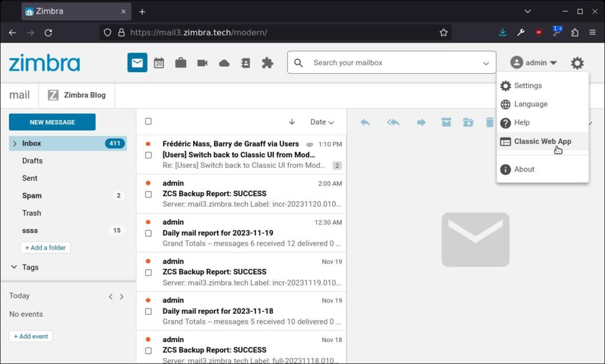Open the Date sort dropdown
The height and width of the screenshot is (364, 605).
tap(322, 122)
